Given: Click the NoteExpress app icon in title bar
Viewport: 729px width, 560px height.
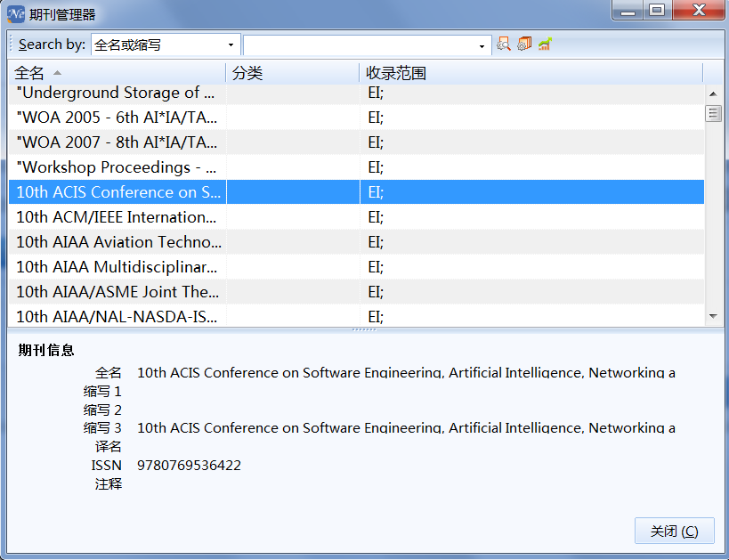Looking at the screenshot, I should [16, 14].
